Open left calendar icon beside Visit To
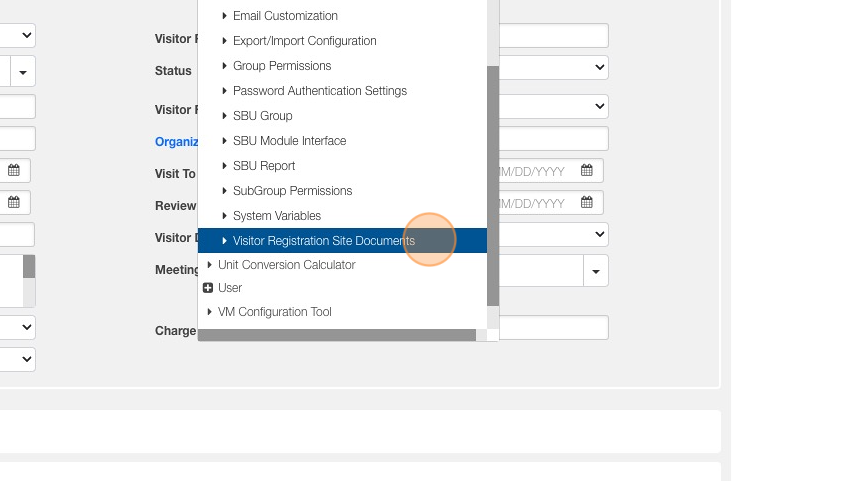 14,170
